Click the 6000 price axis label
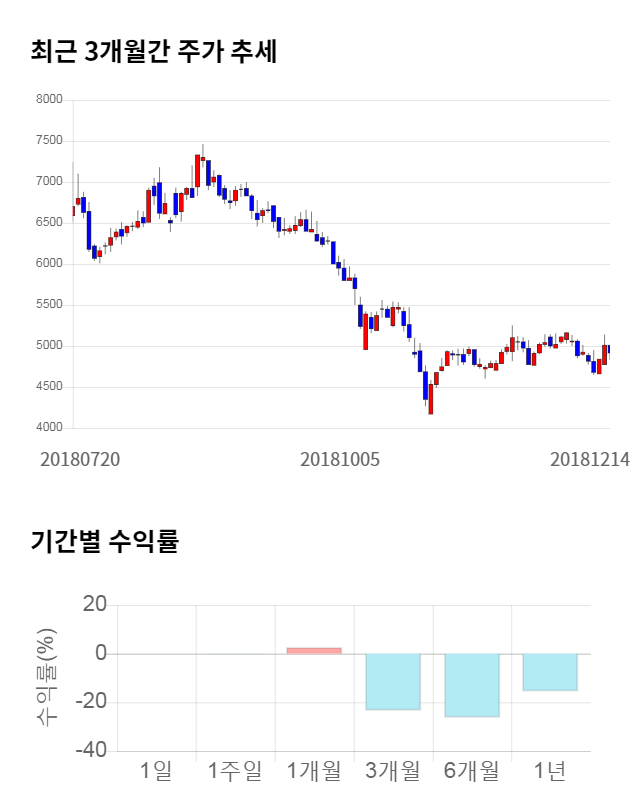 pyautogui.click(x=49, y=264)
